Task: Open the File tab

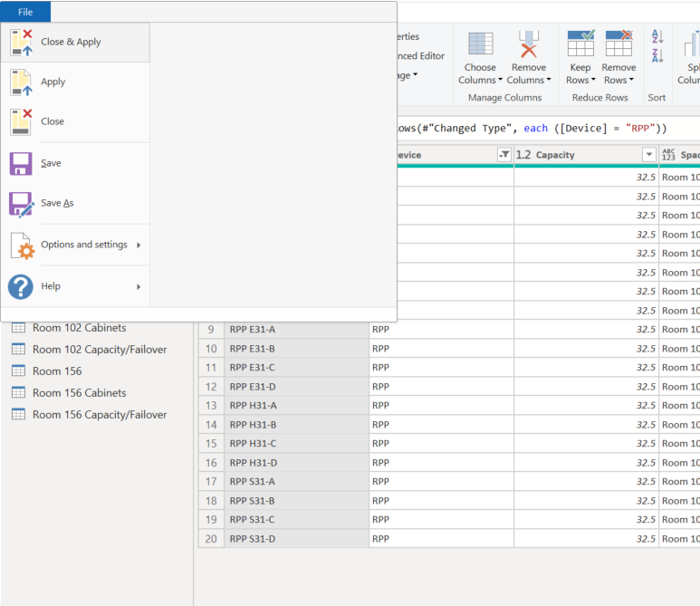Action: point(25,12)
